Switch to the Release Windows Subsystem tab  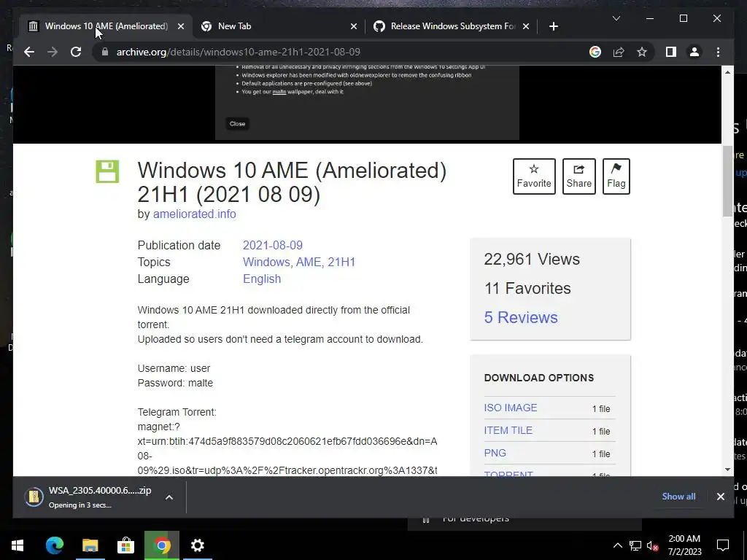[x=451, y=26]
